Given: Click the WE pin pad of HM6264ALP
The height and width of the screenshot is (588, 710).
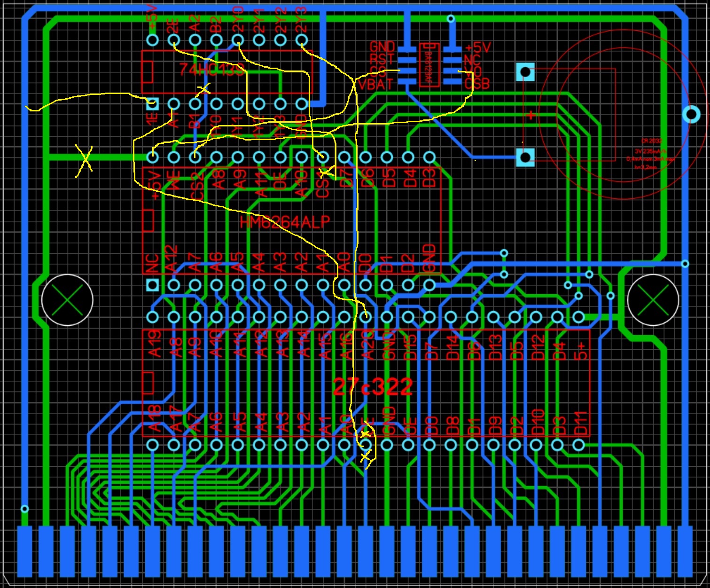Looking at the screenshot, I should (x=173, y=157).
